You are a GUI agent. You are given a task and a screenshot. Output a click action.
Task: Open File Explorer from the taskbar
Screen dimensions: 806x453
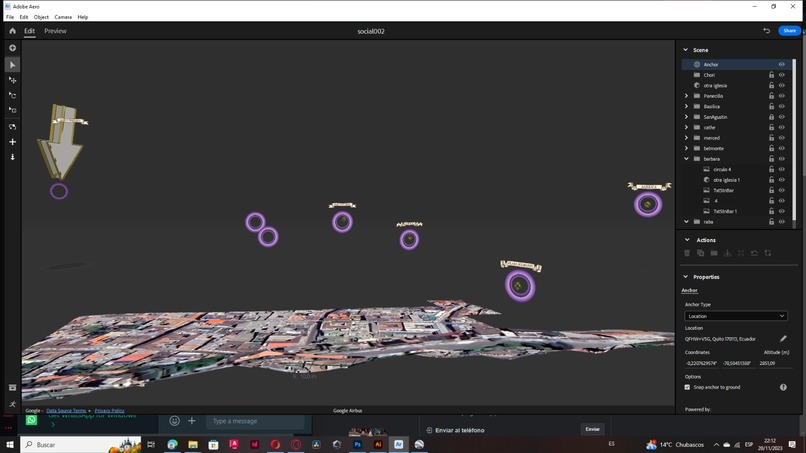tap(193, 444)
